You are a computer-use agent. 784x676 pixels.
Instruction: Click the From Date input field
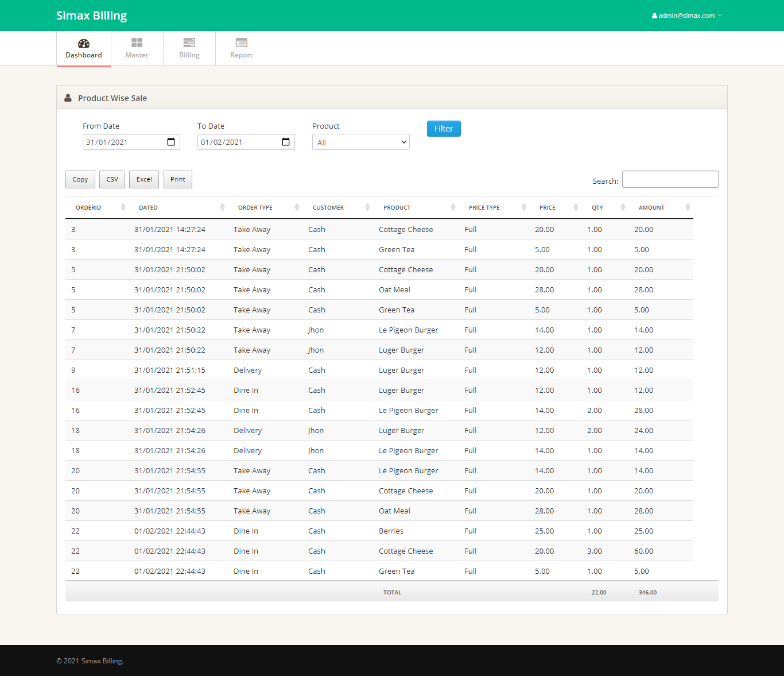[123, 142]
